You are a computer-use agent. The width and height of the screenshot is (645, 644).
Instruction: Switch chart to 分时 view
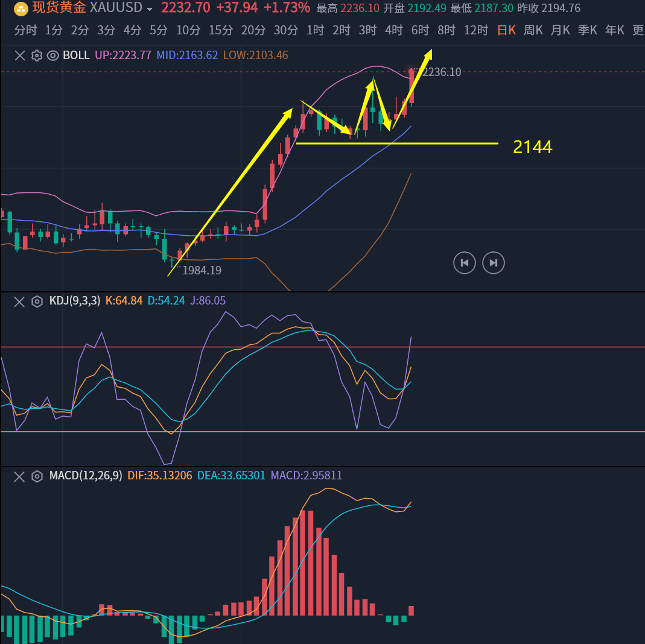point(25,30)
